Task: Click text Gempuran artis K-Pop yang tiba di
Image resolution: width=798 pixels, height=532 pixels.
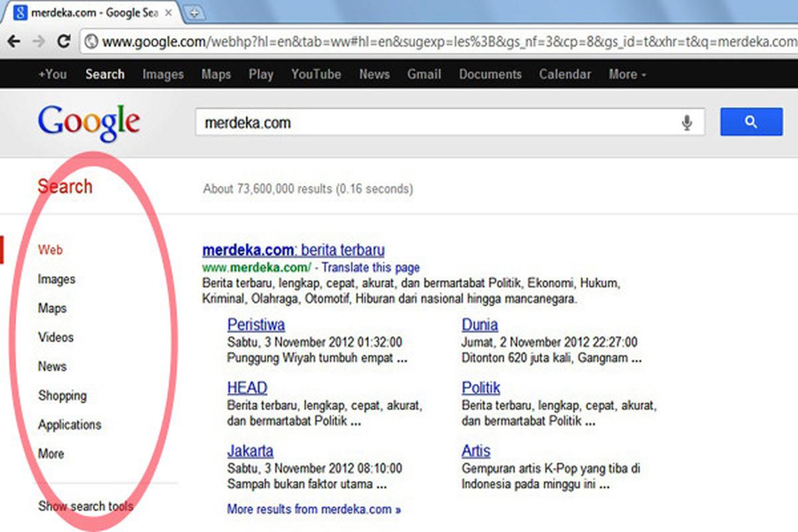Action: click(x=551, y=469)
